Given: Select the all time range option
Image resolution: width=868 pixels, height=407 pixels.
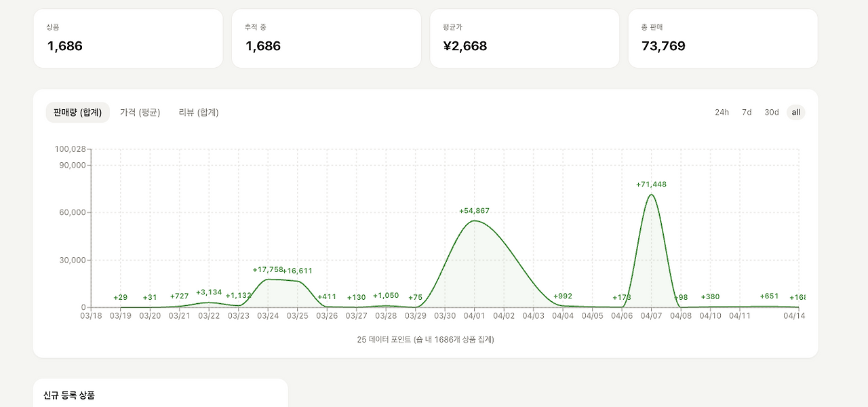Looking at the screenshot, I should point(796,113).
